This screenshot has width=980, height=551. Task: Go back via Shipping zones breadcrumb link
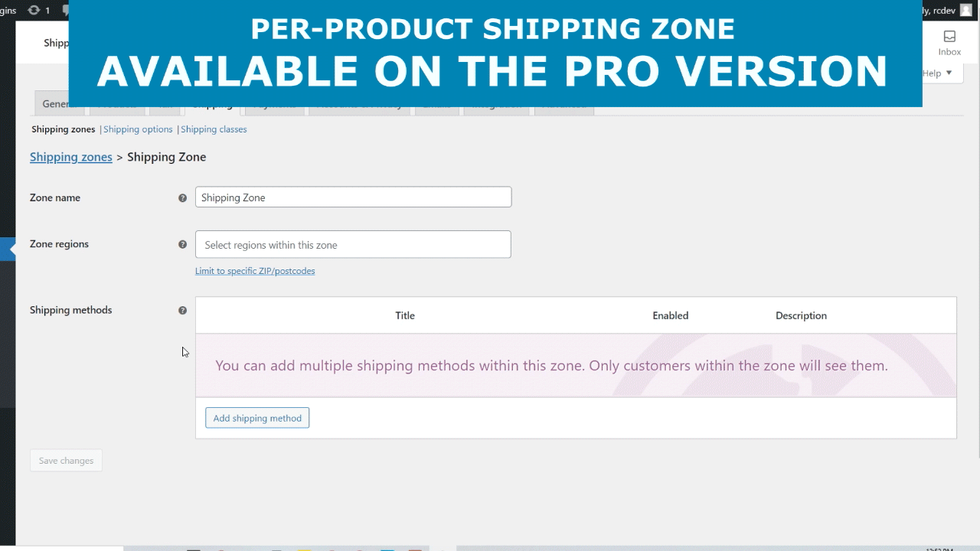point(71,157)
